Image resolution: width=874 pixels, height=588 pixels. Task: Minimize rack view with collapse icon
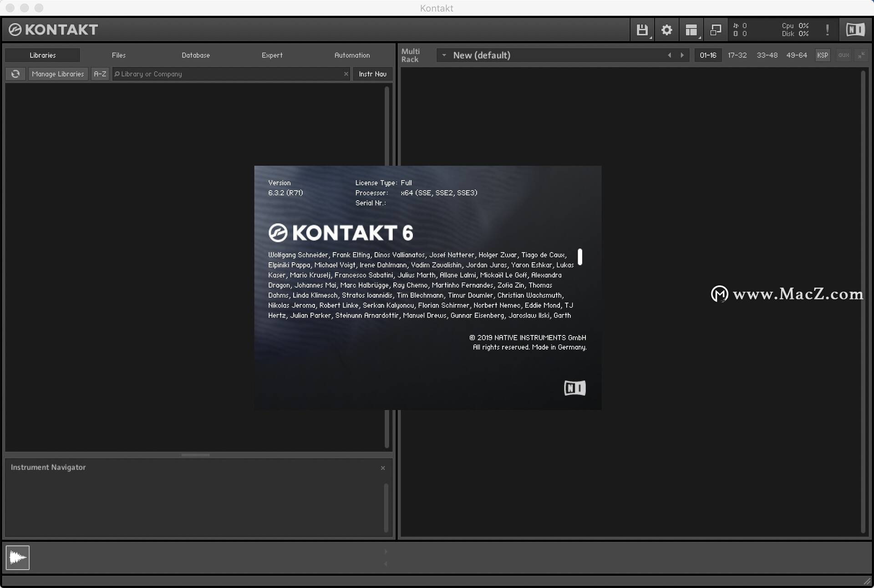click(x=861, y=55)
